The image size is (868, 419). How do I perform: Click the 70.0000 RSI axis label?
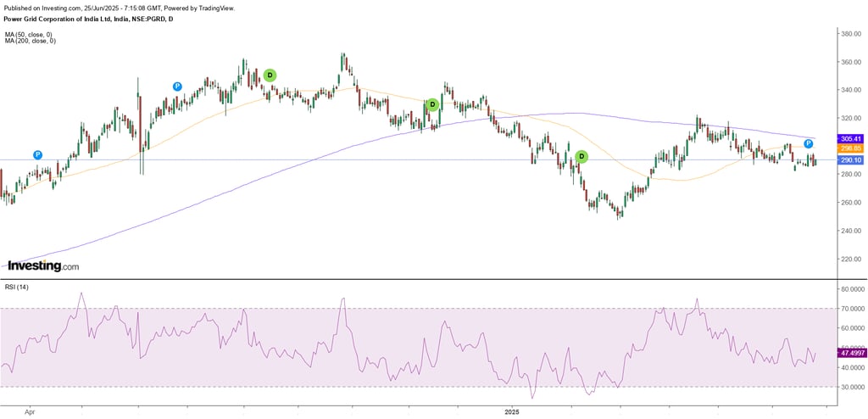click(854, 308)
